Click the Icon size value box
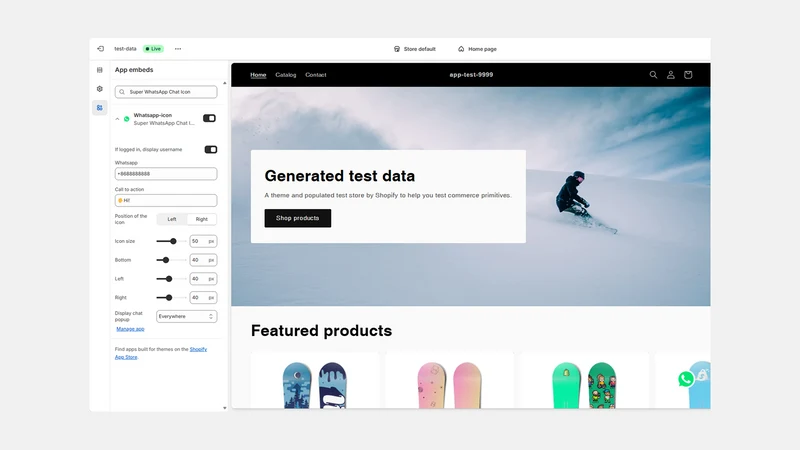 tap(203, 241)
